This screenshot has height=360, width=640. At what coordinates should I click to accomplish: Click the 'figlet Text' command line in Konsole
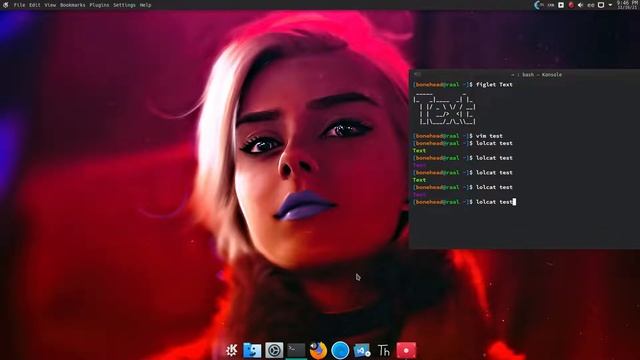tap(462, 84)
